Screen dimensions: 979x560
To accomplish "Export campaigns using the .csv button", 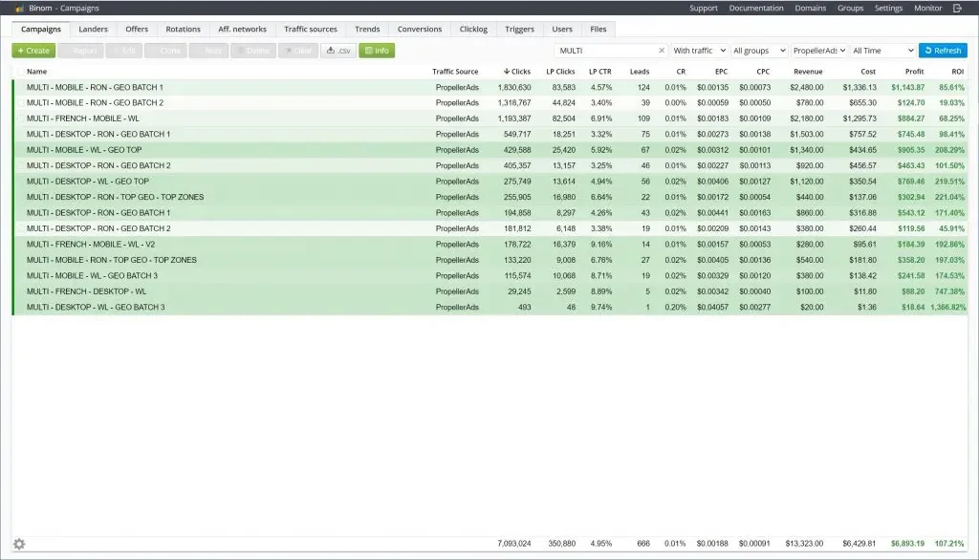I will coord(338,51).
